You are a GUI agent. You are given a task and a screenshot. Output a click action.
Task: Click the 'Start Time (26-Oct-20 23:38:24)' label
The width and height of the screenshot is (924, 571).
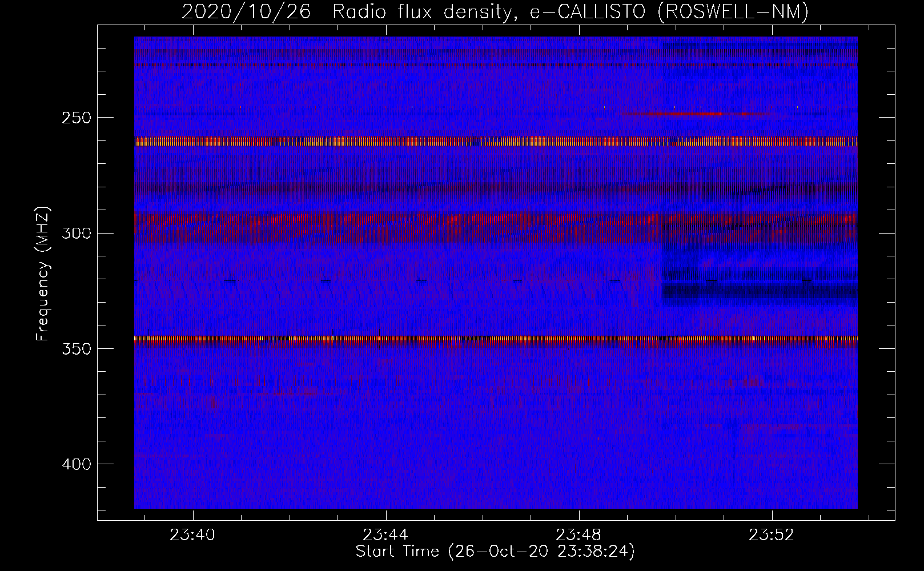coord(495,552)
